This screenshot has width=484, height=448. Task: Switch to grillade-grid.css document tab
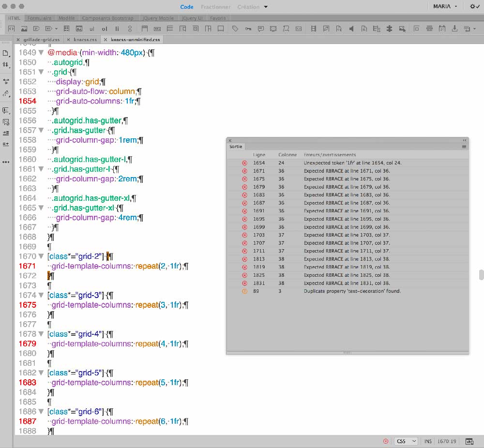click(42, 40)
